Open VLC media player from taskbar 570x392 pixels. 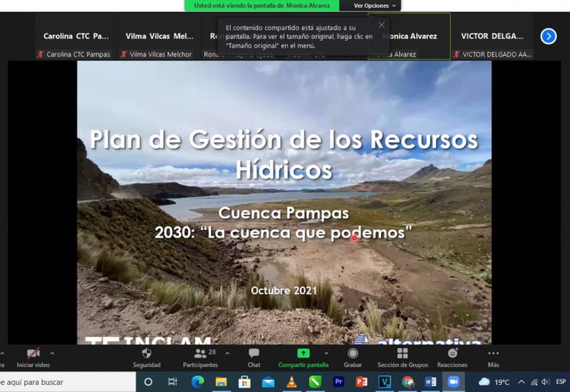click(291, 382)
